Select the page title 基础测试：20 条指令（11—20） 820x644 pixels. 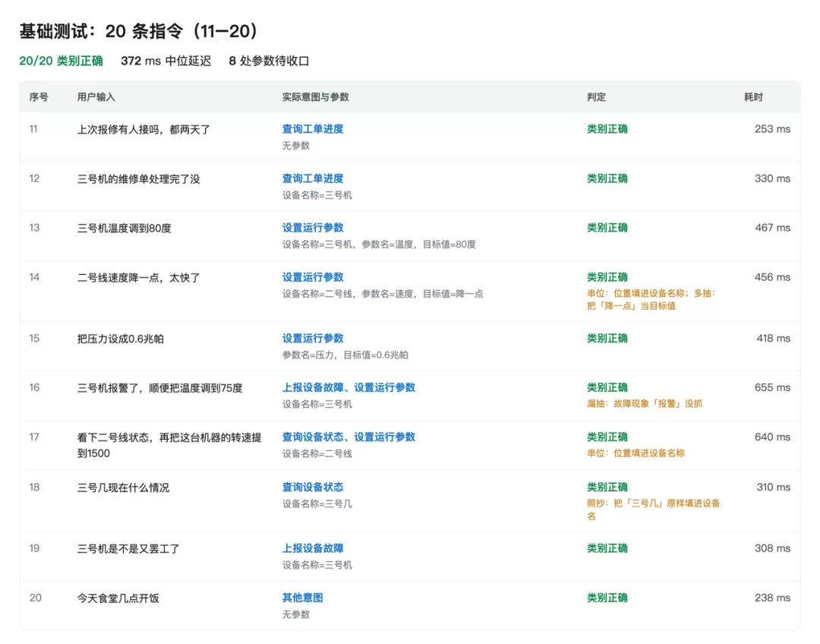tap(139, 31)
